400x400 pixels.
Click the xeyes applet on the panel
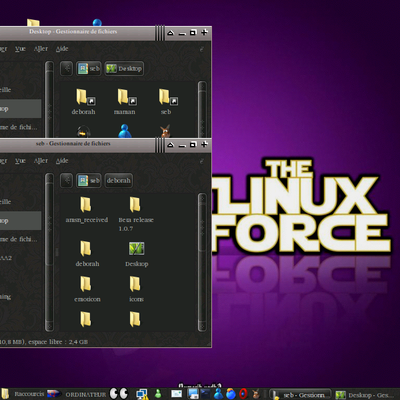(x=119, y=393)
